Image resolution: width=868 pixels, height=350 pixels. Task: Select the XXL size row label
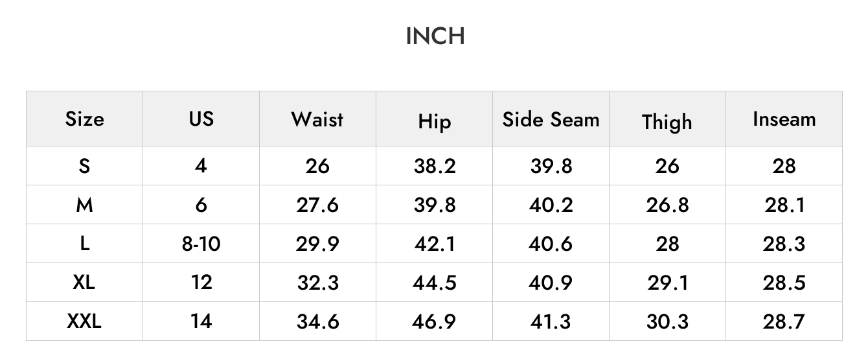[84, 321]
